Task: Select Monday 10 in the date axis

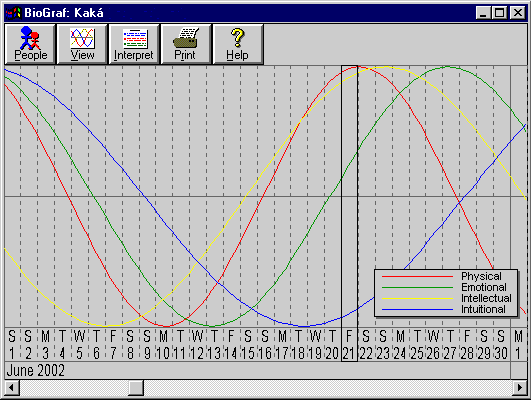Action: click(x=164, y=345)
